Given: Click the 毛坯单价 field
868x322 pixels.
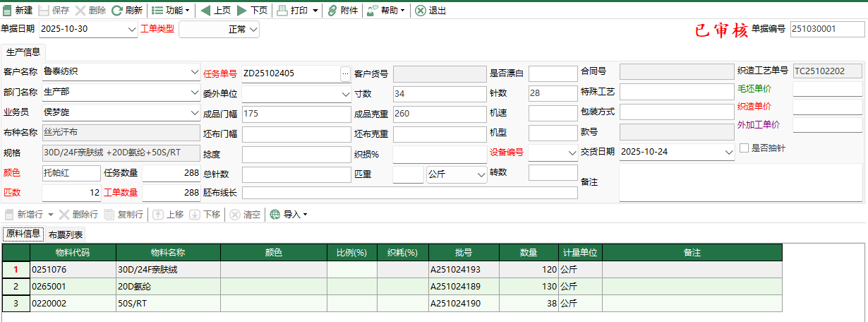Looking at the screenshot, I should pos(828,90).
